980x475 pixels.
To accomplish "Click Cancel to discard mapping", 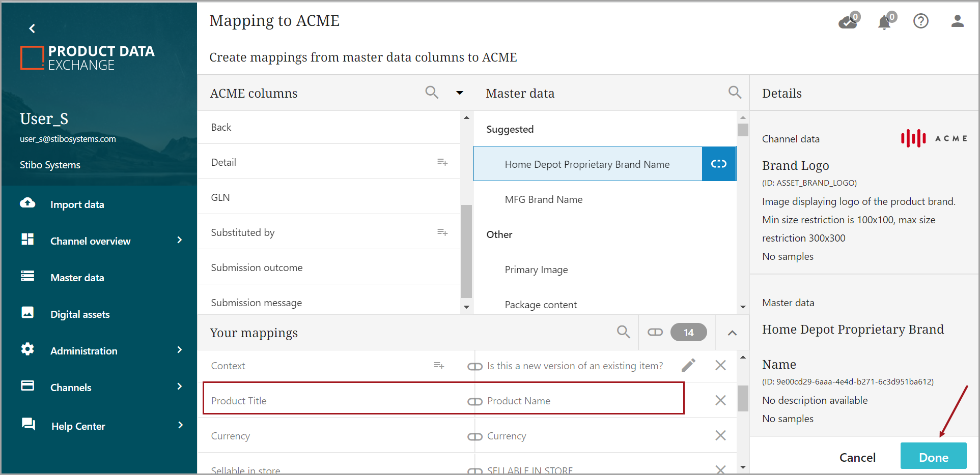I will (x=857, y=457).
